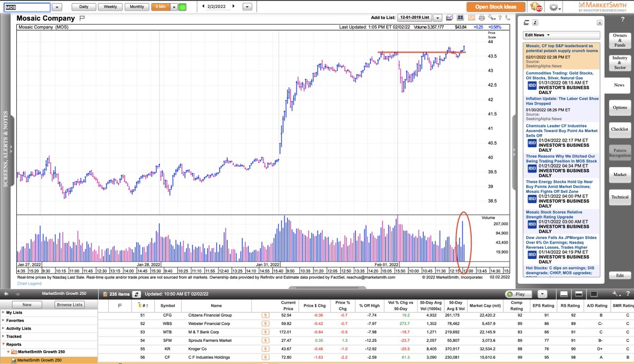The image size is (634, 364).
Task: Toggle the green real-time indicator button
Action: [x=182, y=7]
